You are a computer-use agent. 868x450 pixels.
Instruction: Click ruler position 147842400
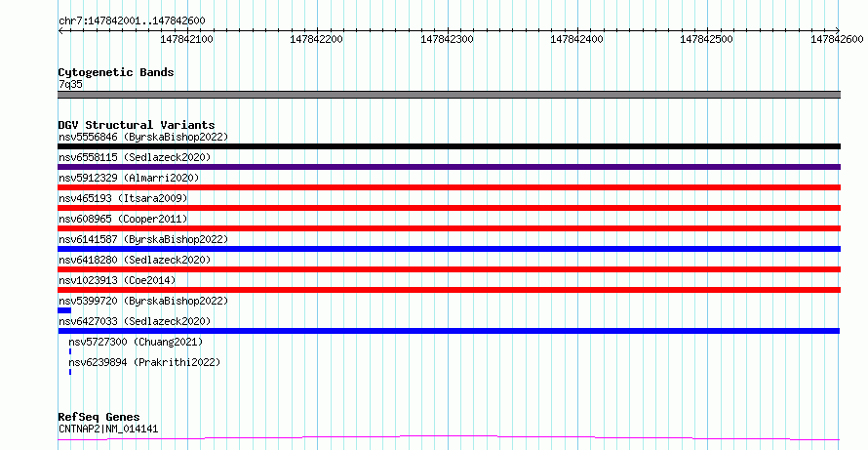point(576,39)
